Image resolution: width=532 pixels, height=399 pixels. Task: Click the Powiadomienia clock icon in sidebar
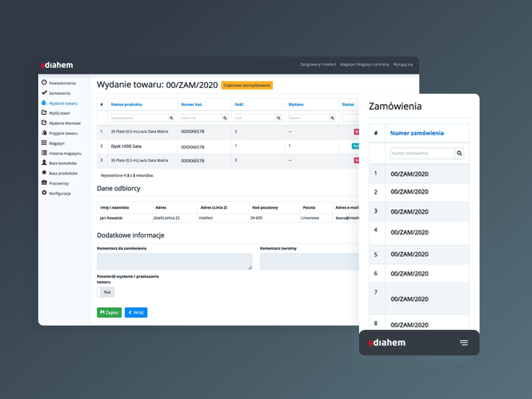[x=44, y=82]
